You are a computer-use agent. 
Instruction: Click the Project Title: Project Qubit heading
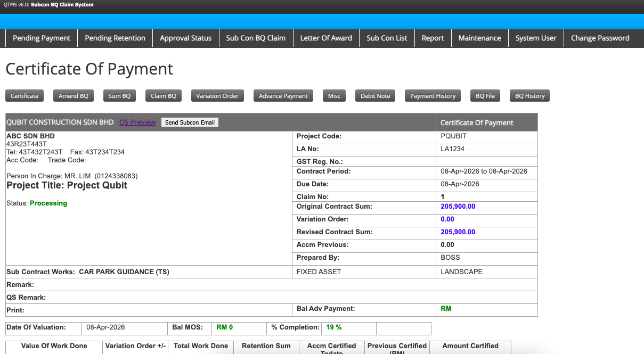(67, 185)
